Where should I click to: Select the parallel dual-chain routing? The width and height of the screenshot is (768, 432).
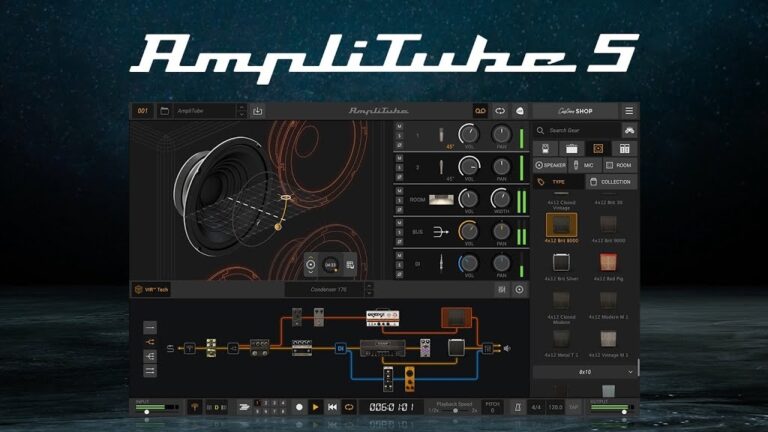(150, 371)
